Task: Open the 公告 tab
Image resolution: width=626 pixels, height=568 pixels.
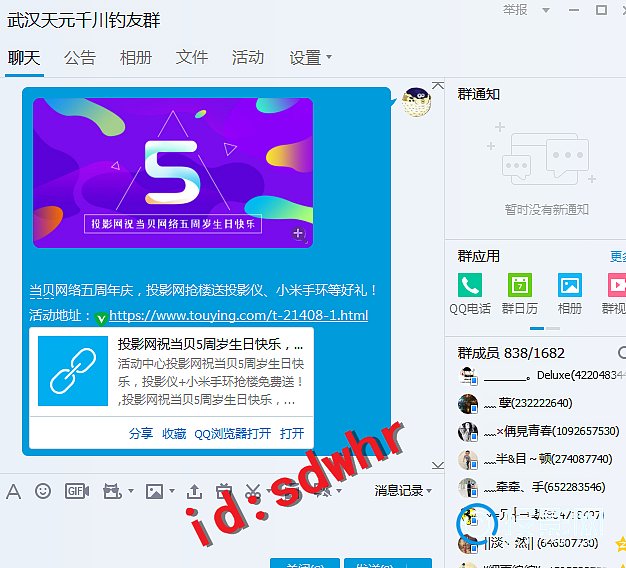Action: 80,57
